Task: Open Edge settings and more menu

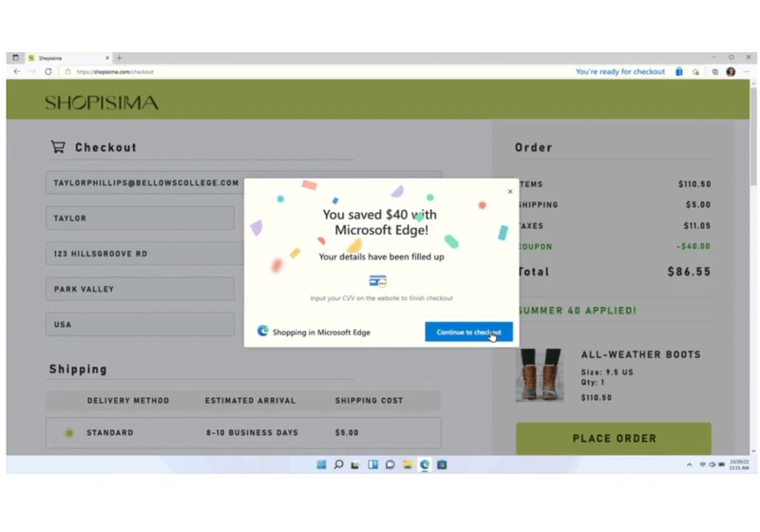Action: 747,71
